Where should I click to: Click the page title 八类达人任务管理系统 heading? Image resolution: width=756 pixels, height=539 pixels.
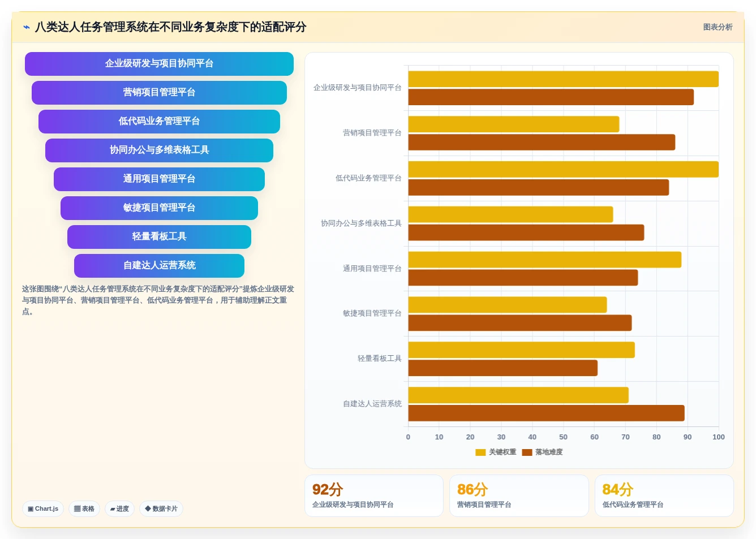[170, 27]
